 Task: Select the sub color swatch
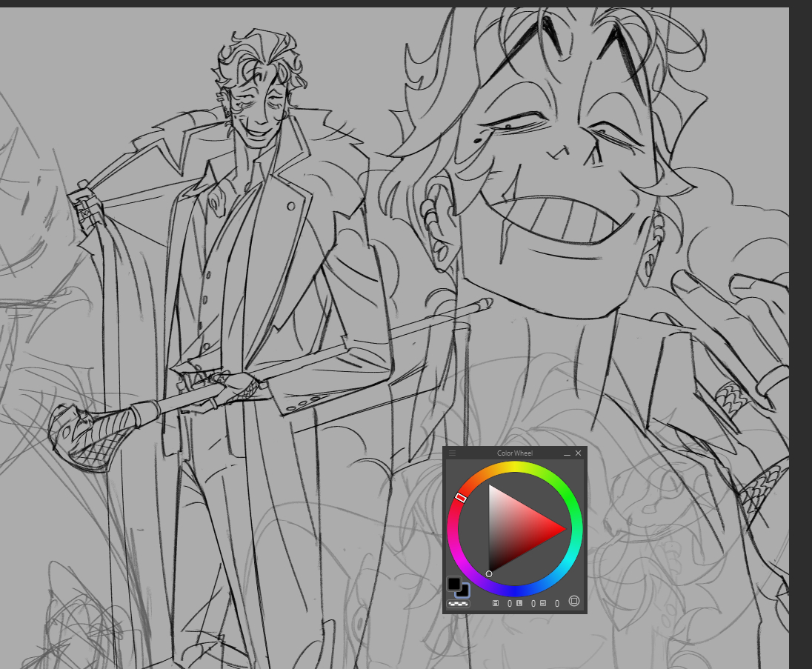click(x=464, y=592)
